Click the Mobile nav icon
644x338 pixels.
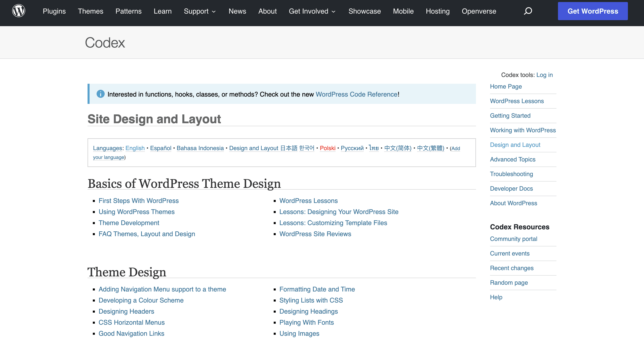[403, 11]
